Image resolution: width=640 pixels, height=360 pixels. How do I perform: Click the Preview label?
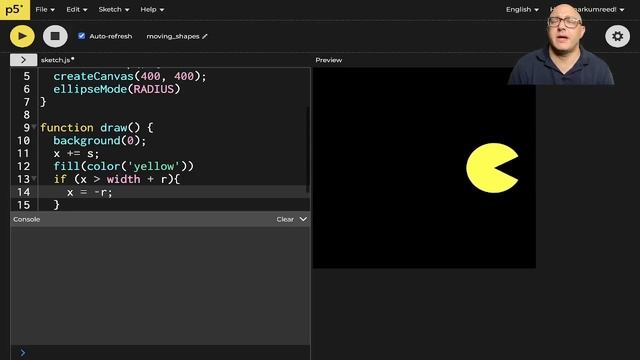329,60
